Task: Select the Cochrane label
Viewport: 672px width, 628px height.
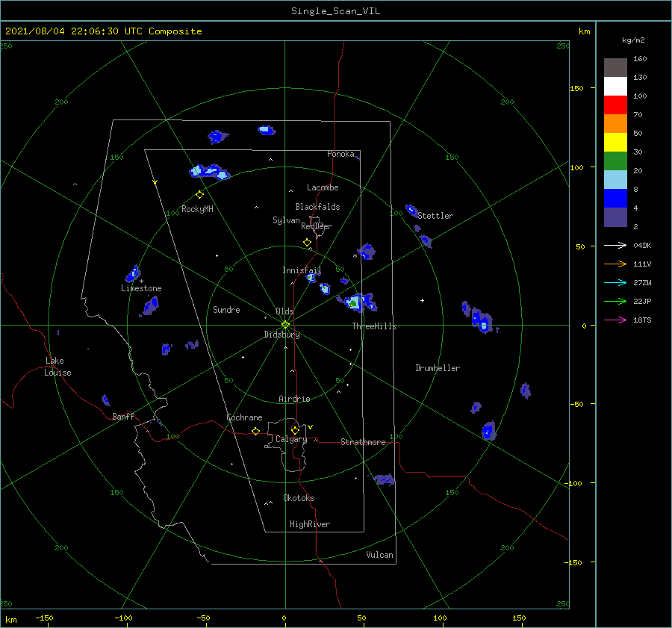Action: [244, 417]
